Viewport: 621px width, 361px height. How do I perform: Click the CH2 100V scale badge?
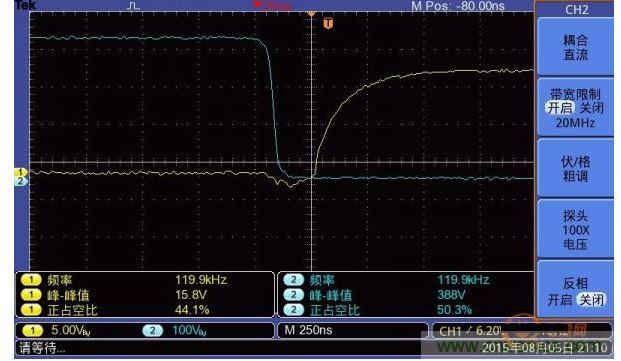152,330
